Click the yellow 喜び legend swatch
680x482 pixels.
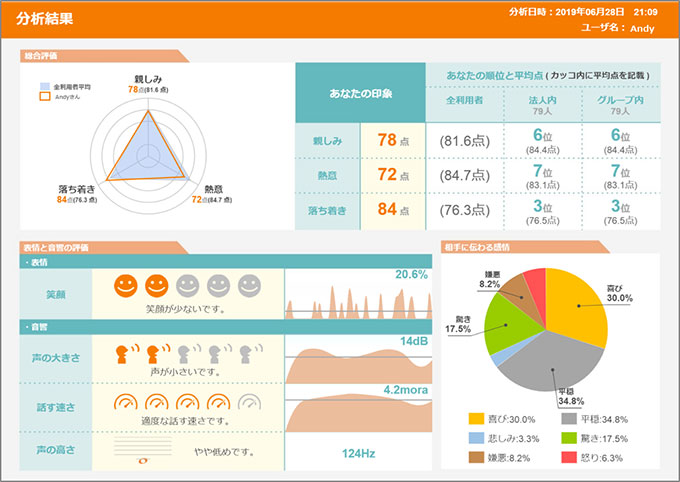point(477,419)
